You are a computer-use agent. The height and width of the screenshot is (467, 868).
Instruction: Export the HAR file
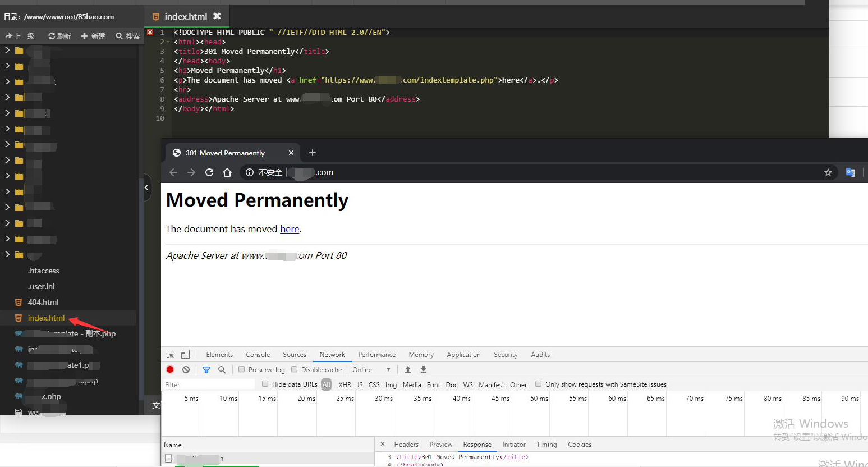[424, 369]
